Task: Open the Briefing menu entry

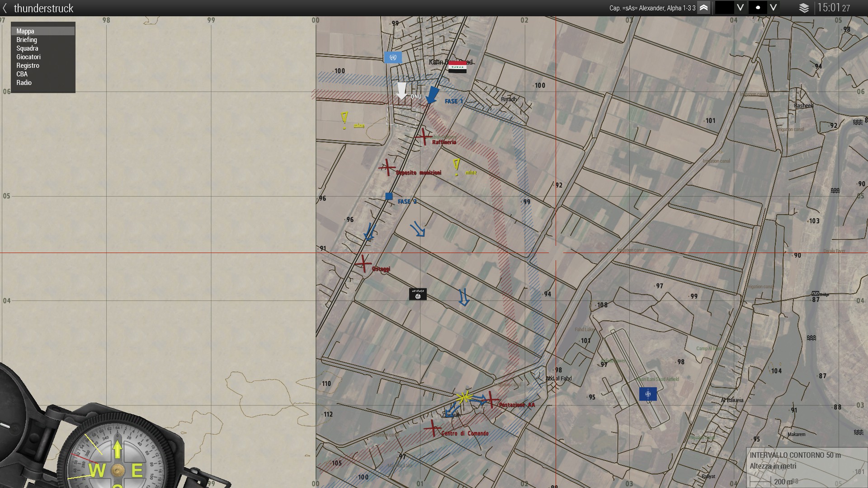Action: (x=27, y=40)
